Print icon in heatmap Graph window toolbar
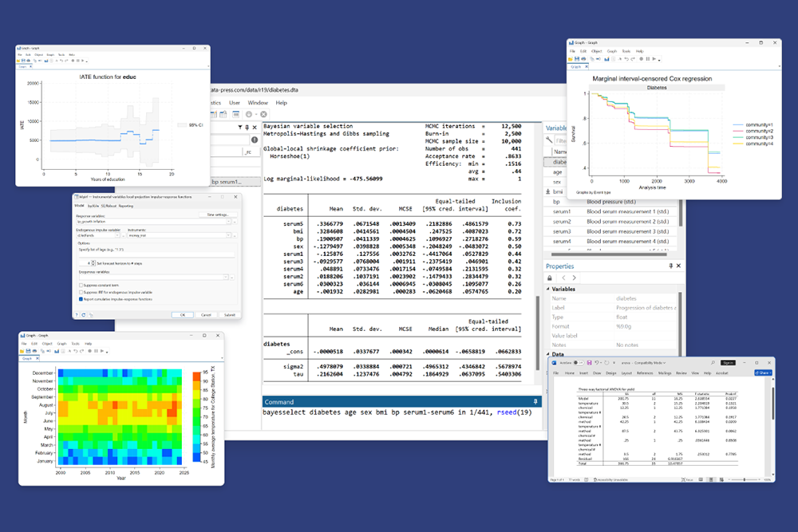The height and width of the screenshot is (532, 798). tap(34, 351)
